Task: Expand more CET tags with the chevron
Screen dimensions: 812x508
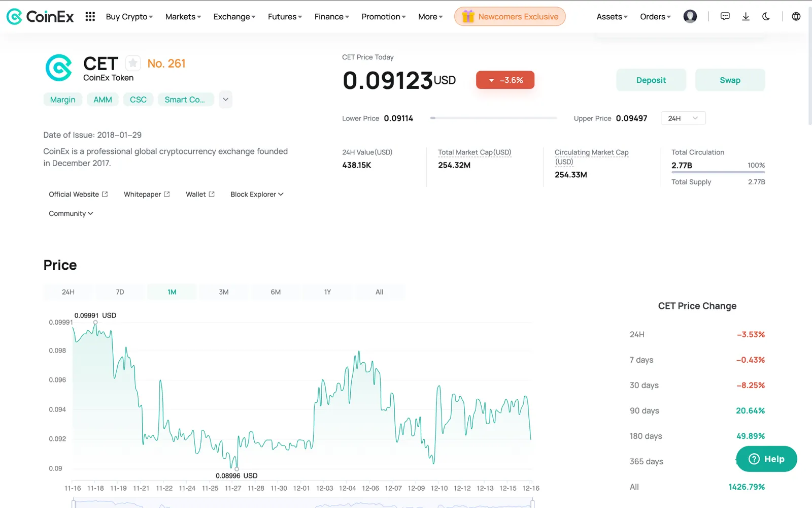Action: pyautogui.click(x=225, y=100)
